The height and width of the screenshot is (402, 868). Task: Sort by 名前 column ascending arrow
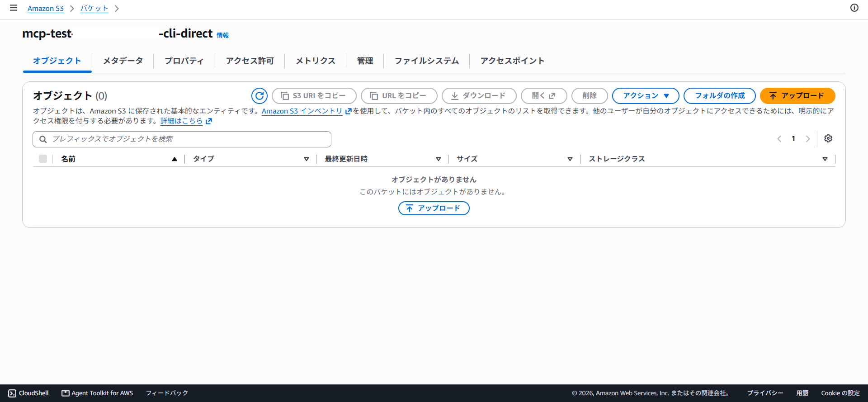coord(174,159)
